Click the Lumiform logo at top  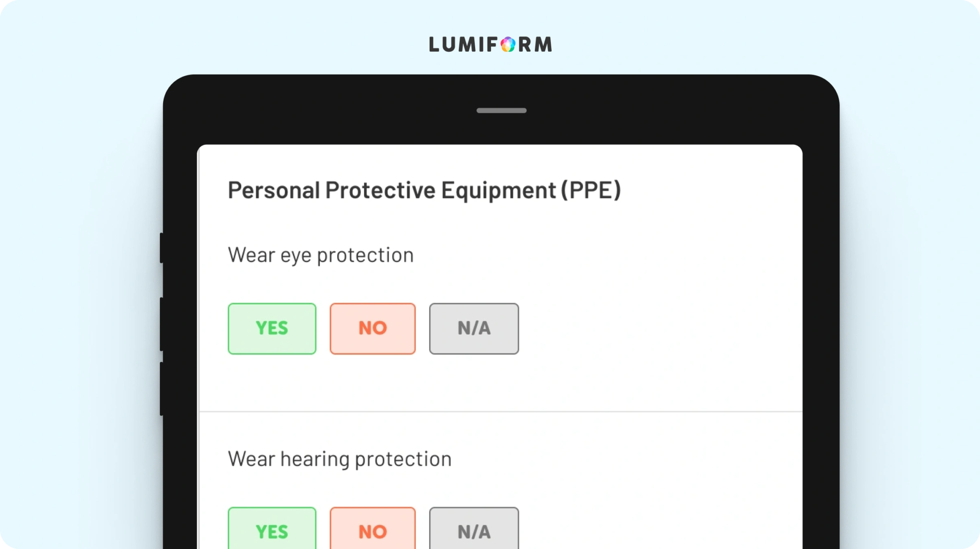pos(490,44)
